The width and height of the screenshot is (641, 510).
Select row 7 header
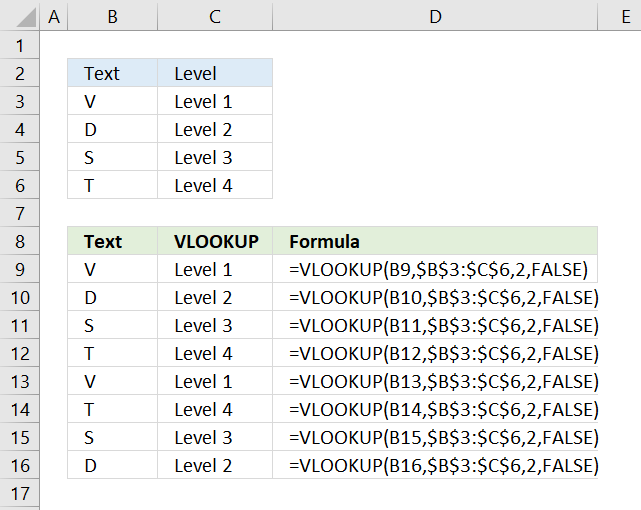tap(20, 213)
